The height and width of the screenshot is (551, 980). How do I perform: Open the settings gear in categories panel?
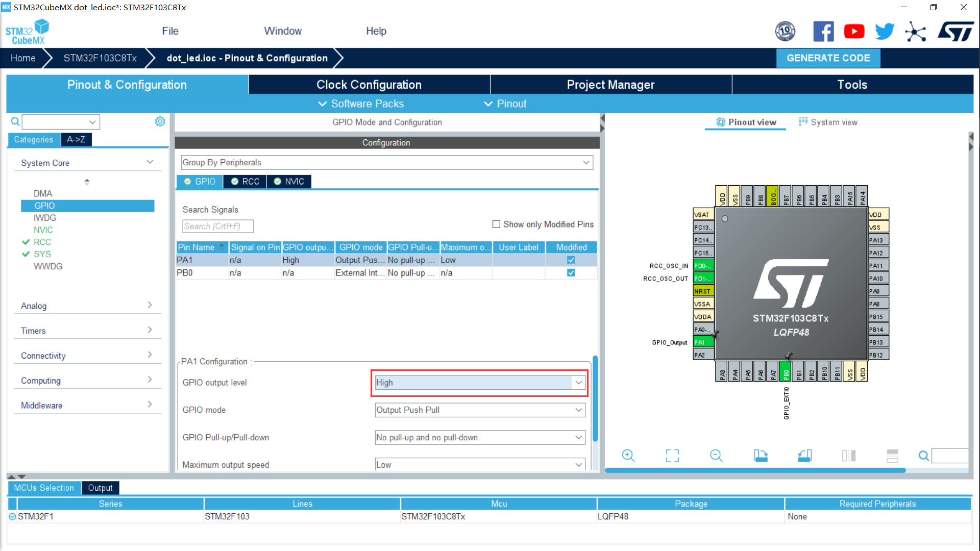tap(160, 121)
